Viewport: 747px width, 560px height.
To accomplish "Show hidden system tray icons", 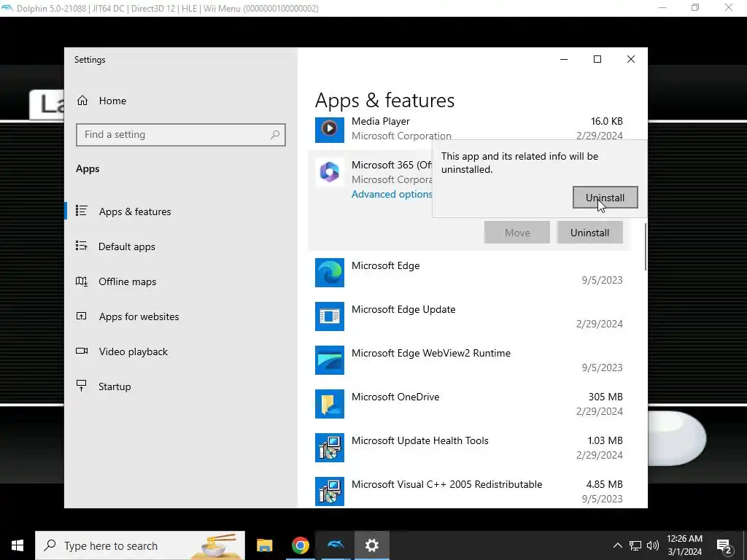I will coord(617,545).
